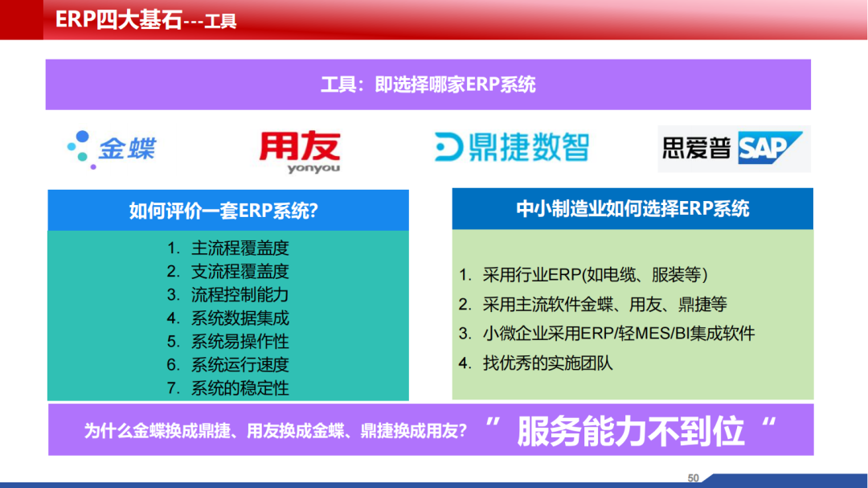Select list item 系统数据集成
The image size is (868, 488).
click(x=239, y=318)
